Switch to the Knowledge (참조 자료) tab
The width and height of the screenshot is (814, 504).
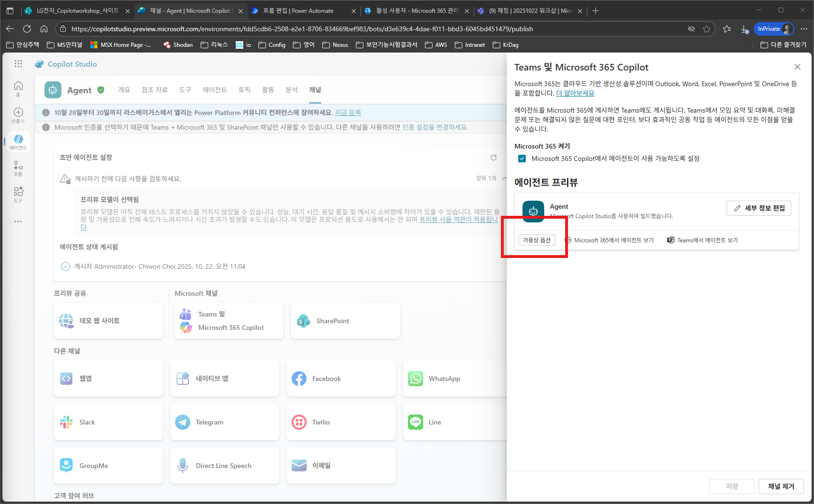coord(155,89)
